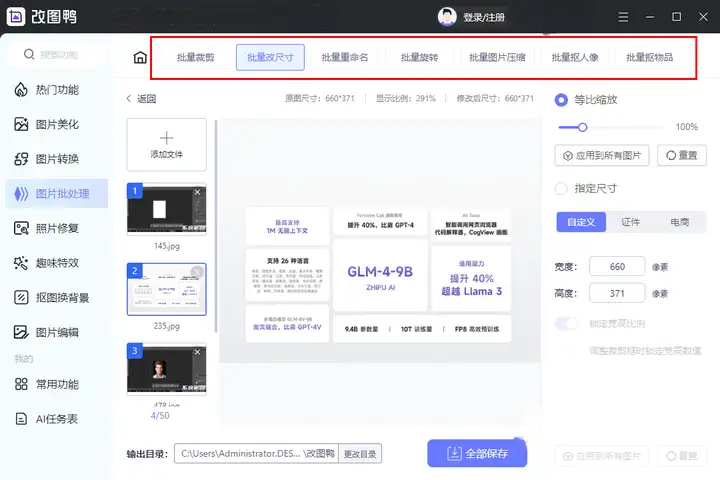Select thumbnail 2 for 235.jpg
Screen dimensions: 720x480
[x=167, y=289]
